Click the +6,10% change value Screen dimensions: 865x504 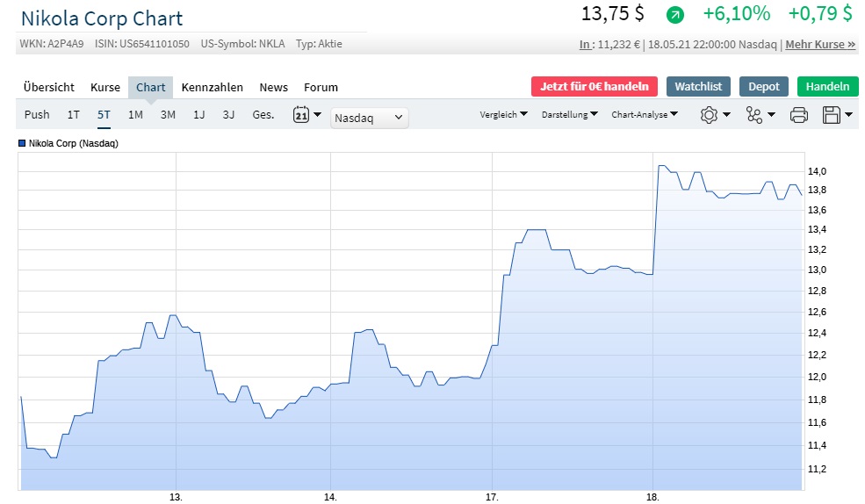[x=737, y=13]
